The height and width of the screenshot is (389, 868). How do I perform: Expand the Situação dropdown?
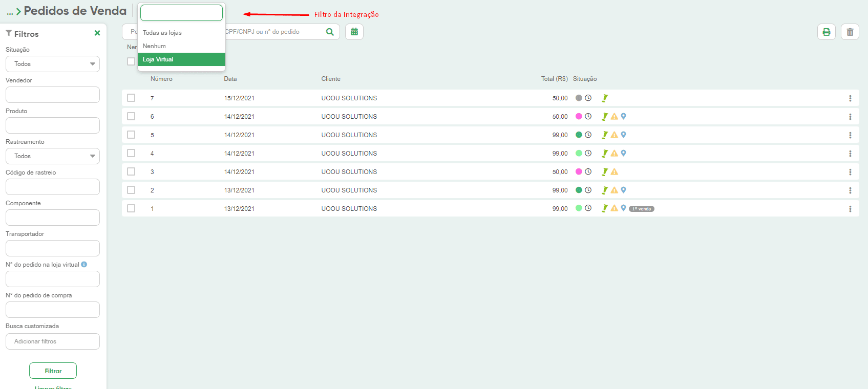click(53, 64)
